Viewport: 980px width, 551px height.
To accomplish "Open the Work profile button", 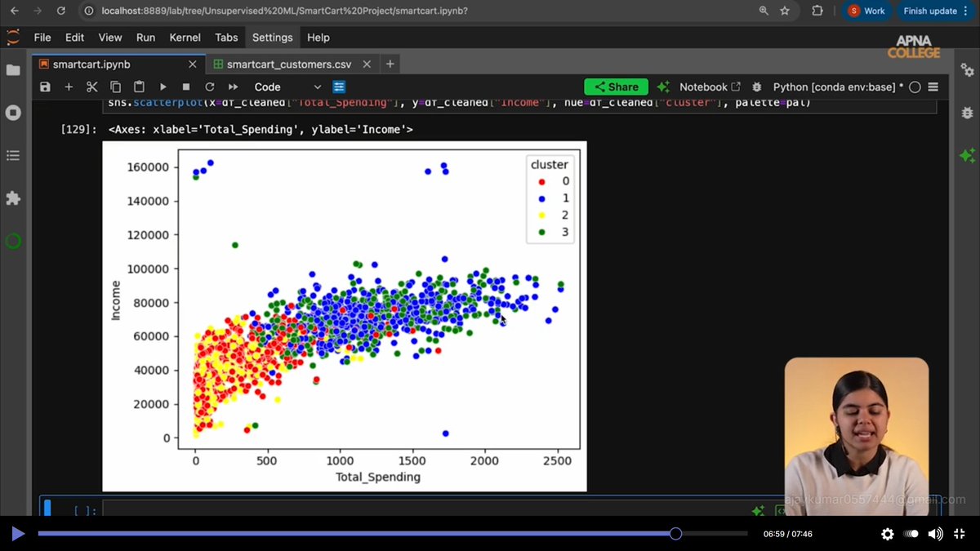I will point(866,11).
